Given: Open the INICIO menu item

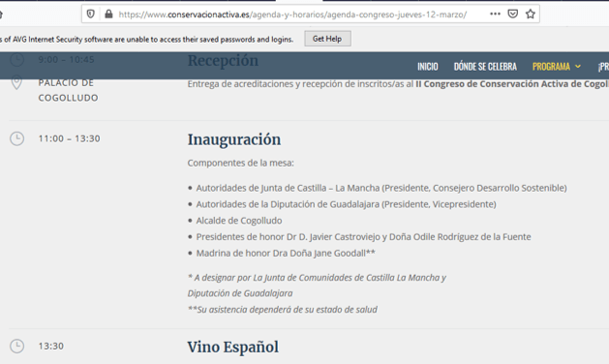Looking at the screenshot, I should [428, 67].
